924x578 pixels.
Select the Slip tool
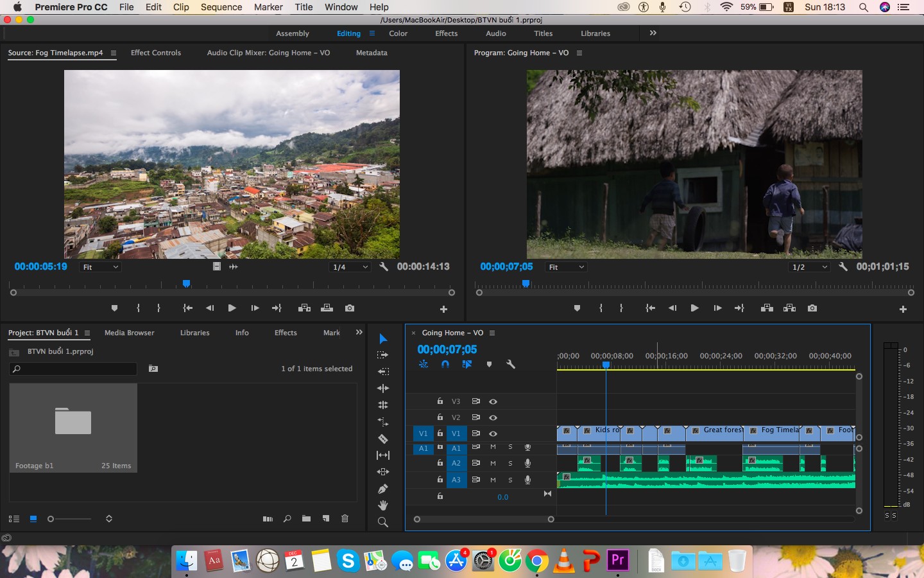[383, 455]
